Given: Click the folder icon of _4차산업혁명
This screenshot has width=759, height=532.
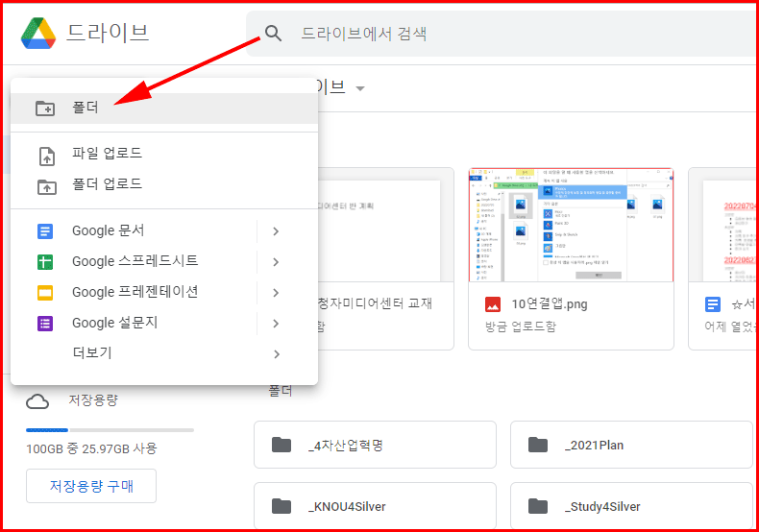Looking at the screenshot, I should coord(282,445).
